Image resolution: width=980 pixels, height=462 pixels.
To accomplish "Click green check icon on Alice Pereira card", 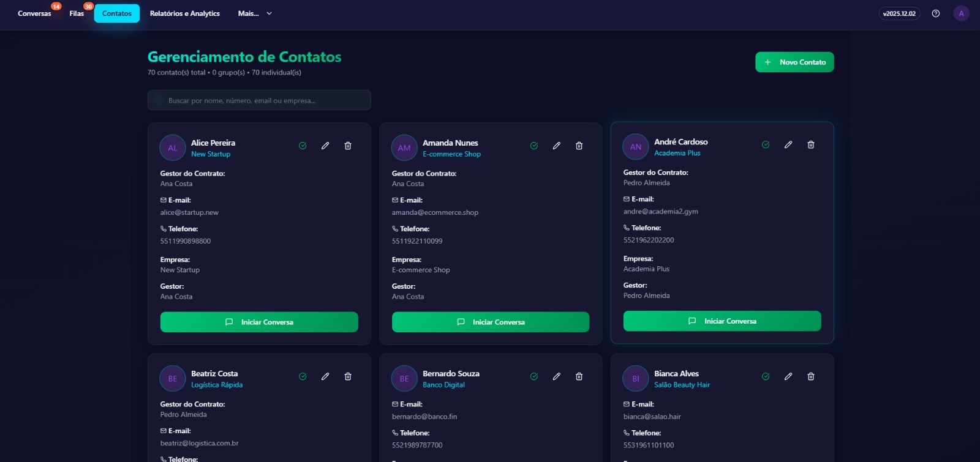I will 303,146.
